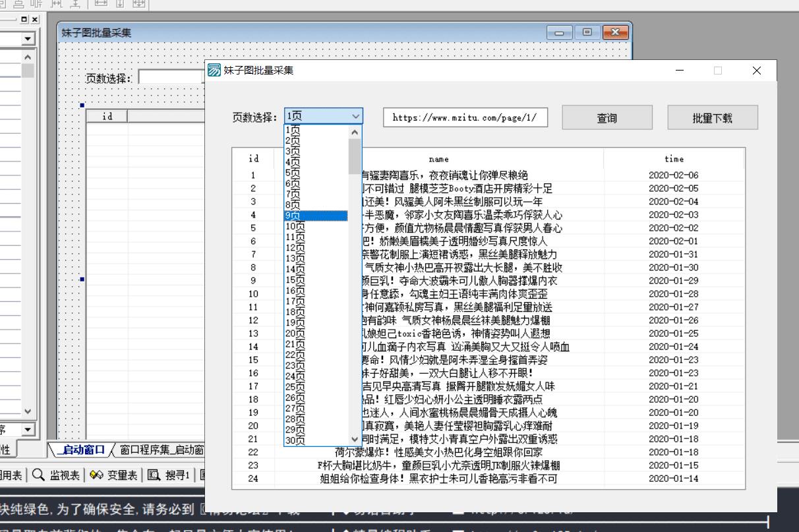Select the row dated 2020-01-27

(x=488, y=307)
